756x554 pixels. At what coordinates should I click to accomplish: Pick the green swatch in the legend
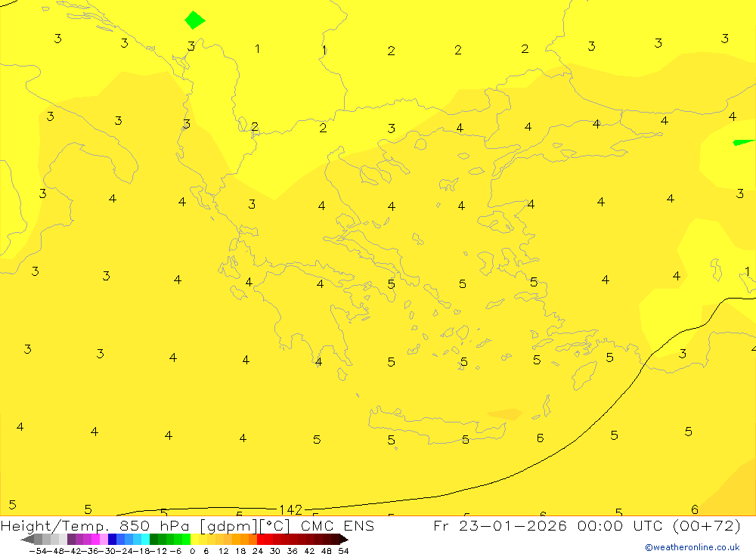[162, 540]
